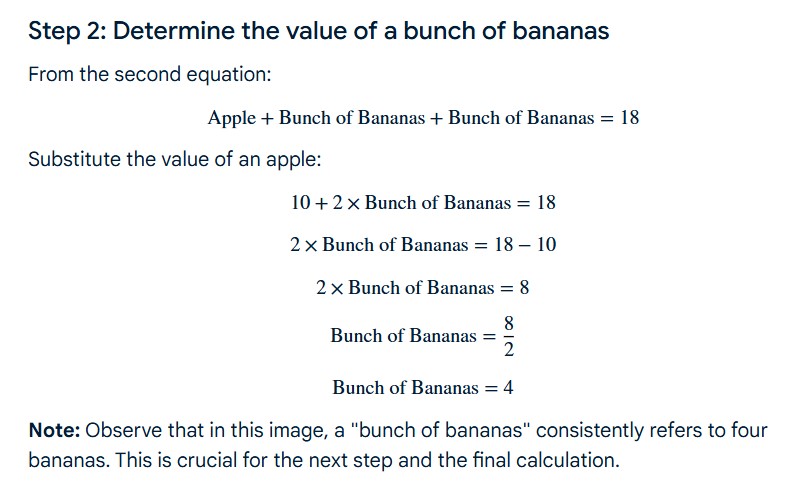The image size is (792, 488).
Task: Click the "Step 2" heading label
Action: coord(66,31)
